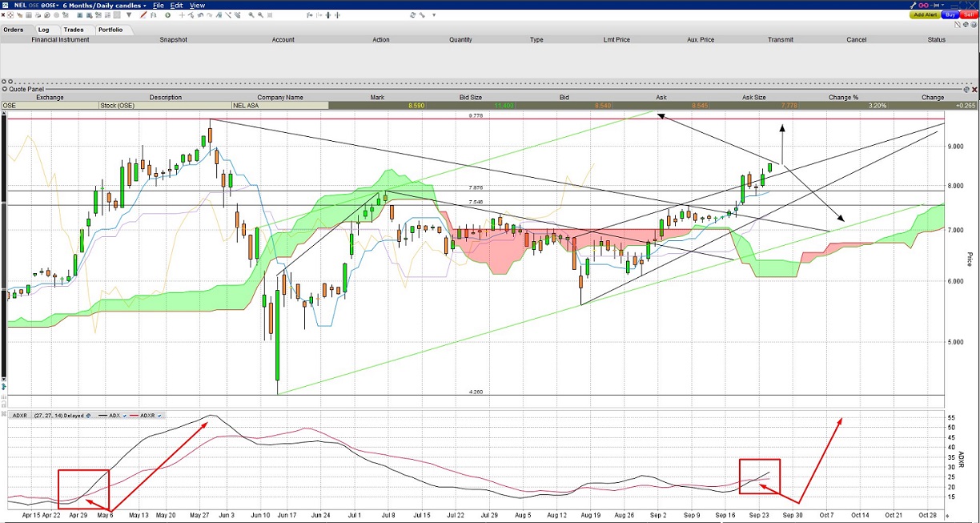
Task: Click the green circle icon in toolbar
Action: click(167, 14)
